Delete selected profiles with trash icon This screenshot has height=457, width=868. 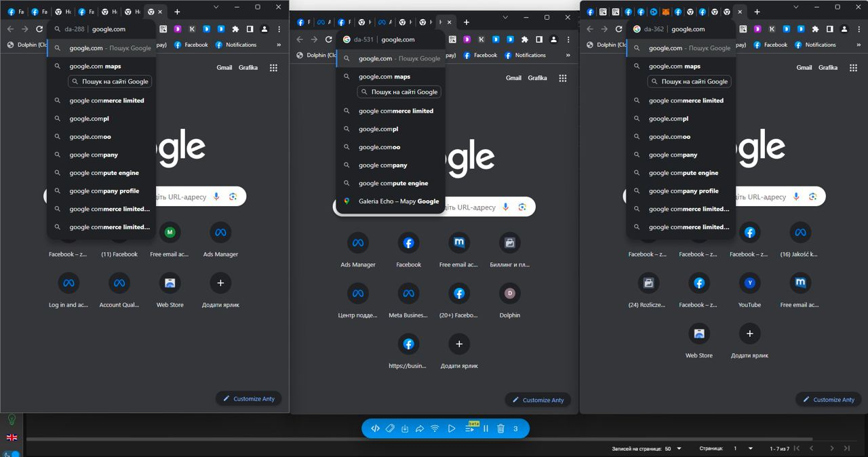tap(500, 429)
